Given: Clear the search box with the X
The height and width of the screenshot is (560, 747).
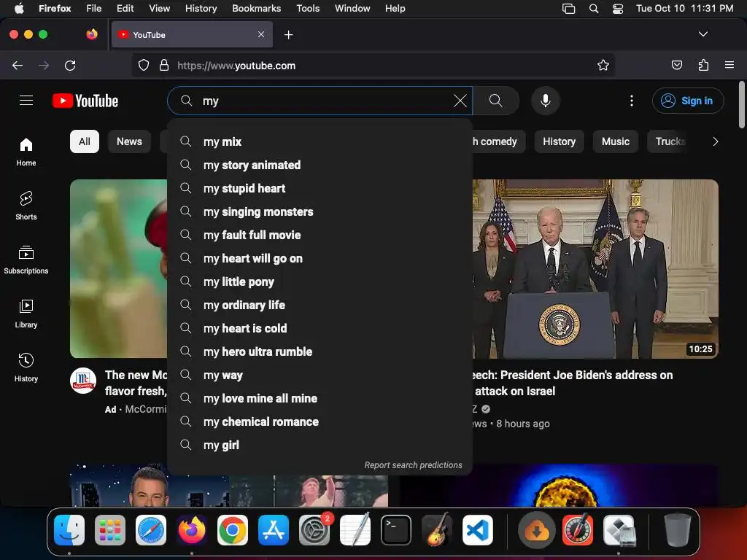Looking at the screenshot, I should pos(460,101).
